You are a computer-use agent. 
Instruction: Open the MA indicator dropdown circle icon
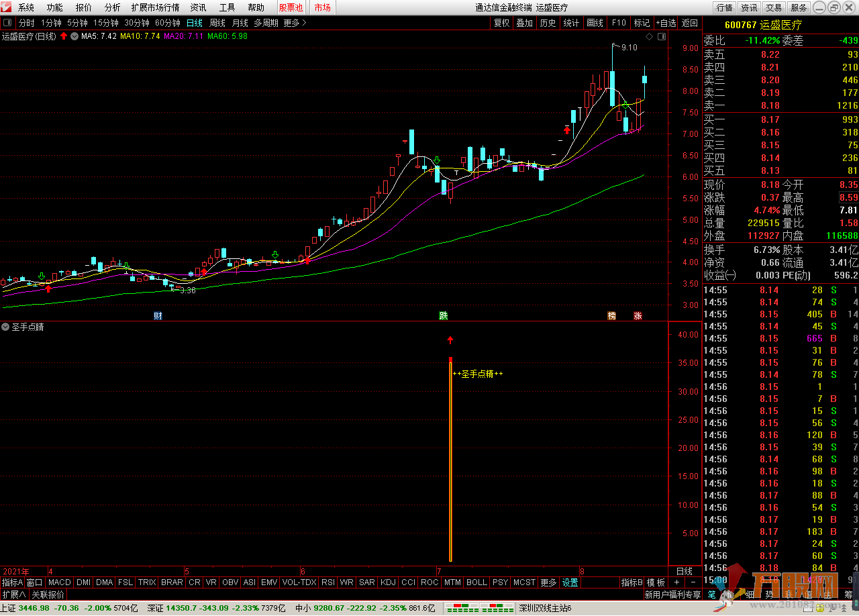(x=74, y=36)
